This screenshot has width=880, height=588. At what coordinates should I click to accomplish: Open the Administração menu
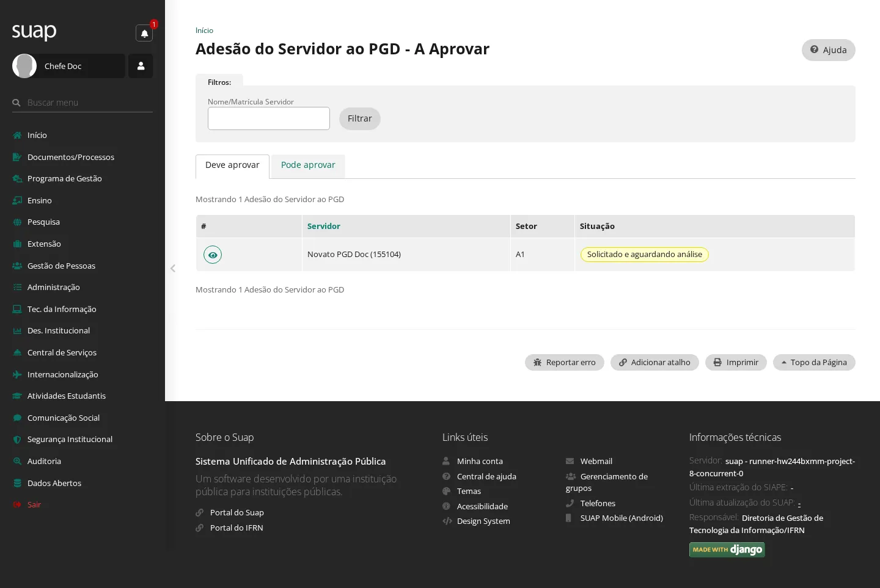(82, 287)
